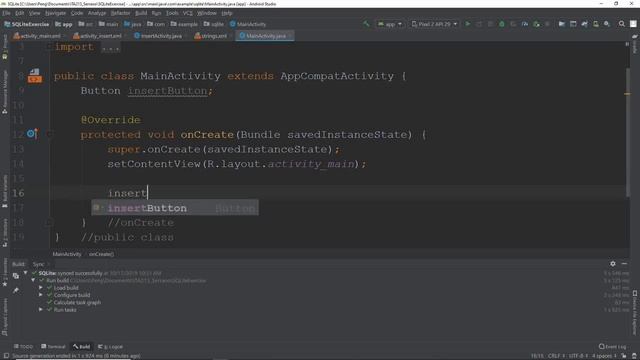
Task: Open the Layout Captures side tool window
Action: pyautogui.click(x=5, y=318)
